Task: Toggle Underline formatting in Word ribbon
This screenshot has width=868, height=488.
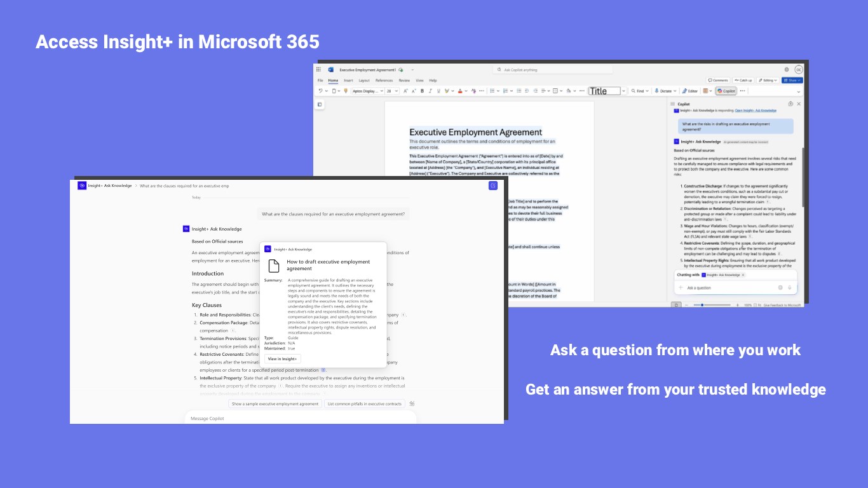Action: click(438, 91)
